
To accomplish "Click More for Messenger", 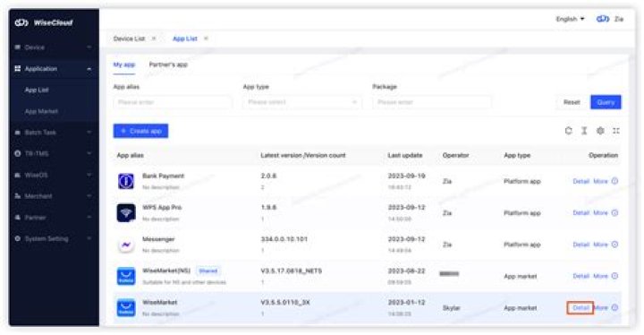I will click(600, 245).
